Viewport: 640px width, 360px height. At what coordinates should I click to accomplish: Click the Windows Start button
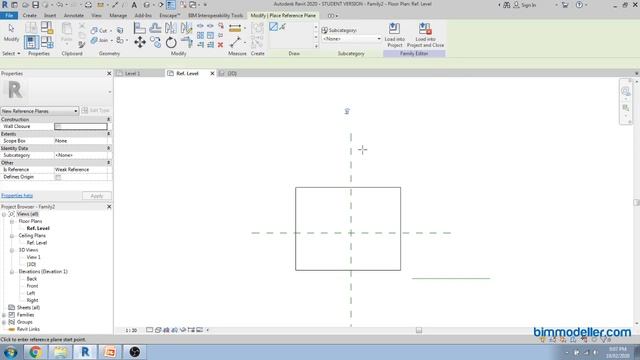tap(11, 352)
